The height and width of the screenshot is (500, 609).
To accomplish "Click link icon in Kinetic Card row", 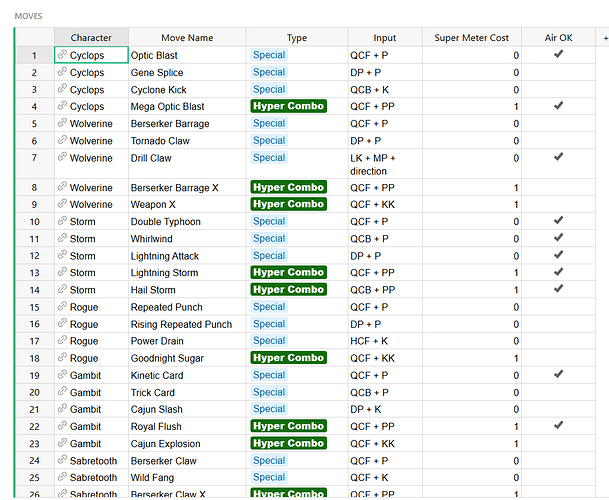I will [x=62, y=375].
